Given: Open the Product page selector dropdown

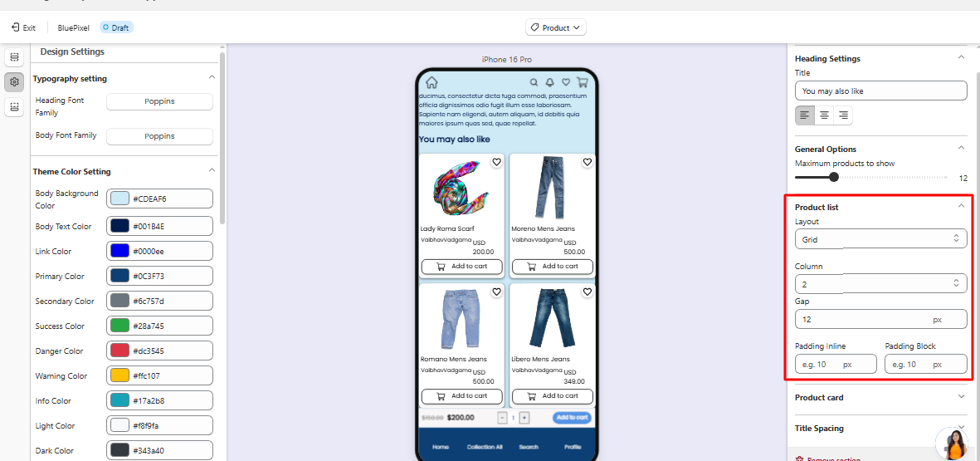Looking at the screenshot, I should pos(556,27).
